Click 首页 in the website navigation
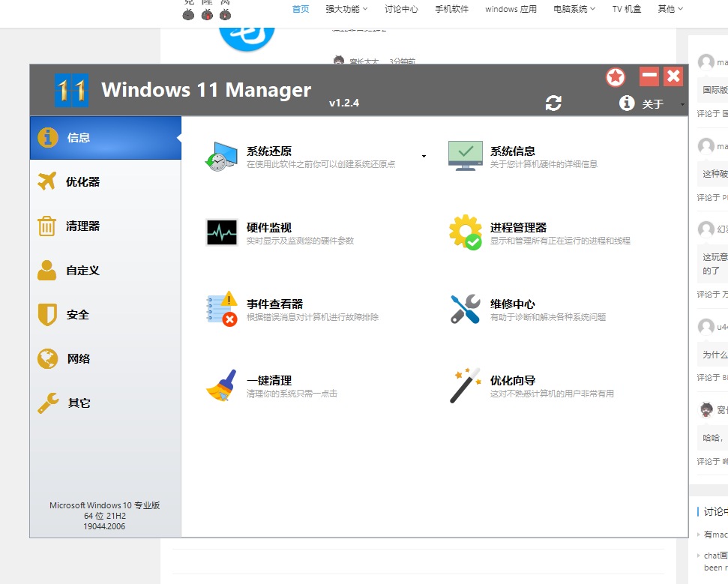This screenshot has width=728, height=584. 301,9
